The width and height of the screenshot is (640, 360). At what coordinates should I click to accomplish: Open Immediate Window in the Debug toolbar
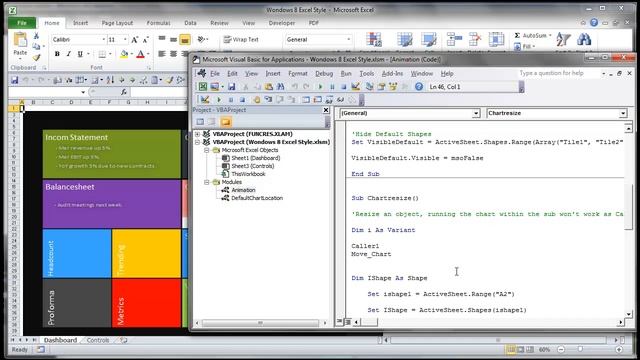pyautogui.click(x=317, y=99)
